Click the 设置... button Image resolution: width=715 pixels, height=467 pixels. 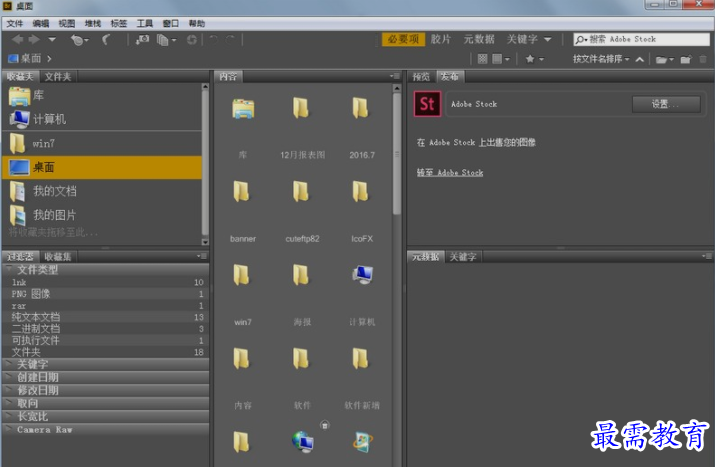point(666,104)
